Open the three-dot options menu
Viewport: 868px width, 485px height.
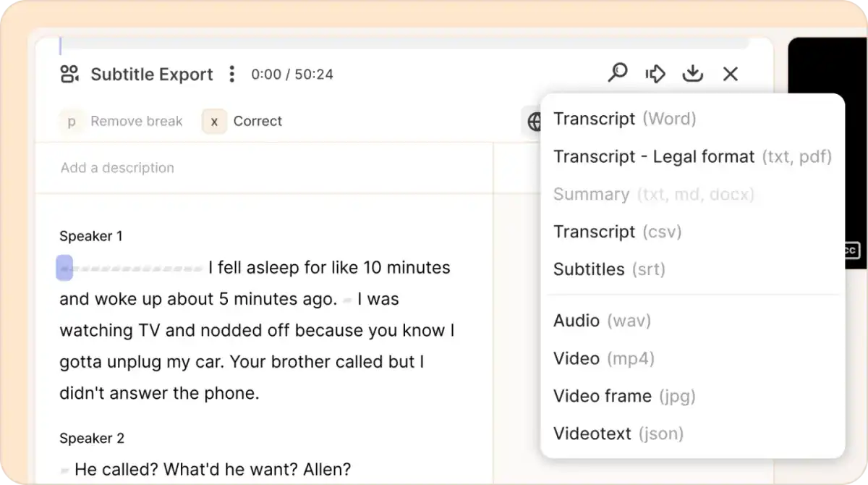[x=231, y=74]
